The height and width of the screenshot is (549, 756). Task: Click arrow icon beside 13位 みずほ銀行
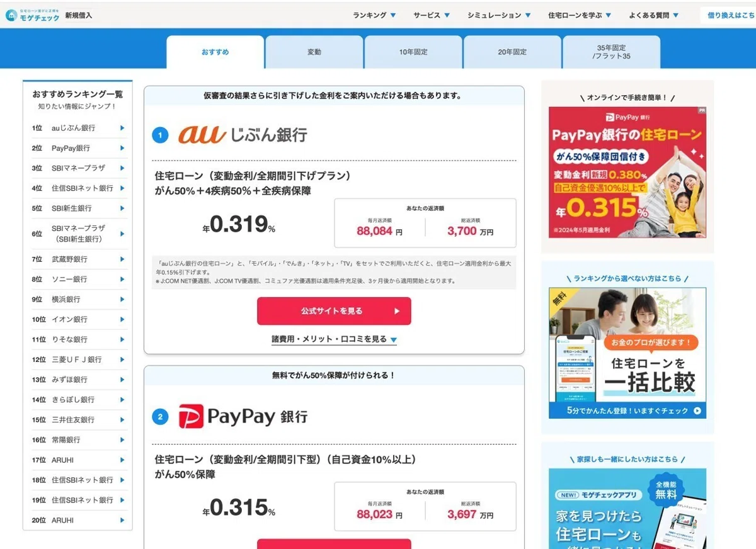pos(122,380)
